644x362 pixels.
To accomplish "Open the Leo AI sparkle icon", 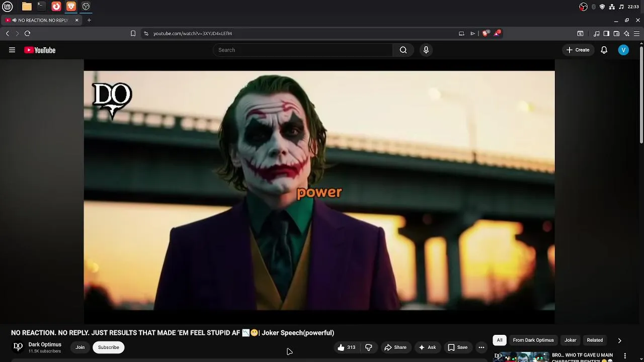I will (626, 33).
